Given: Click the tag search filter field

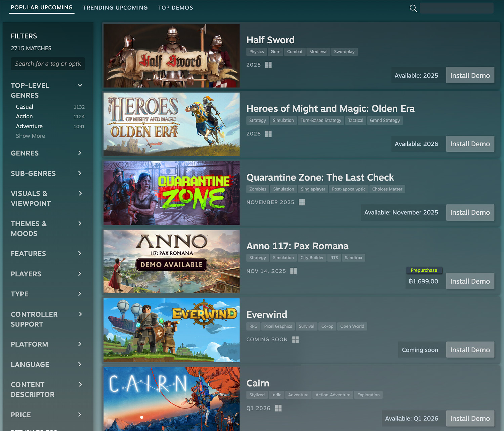Looking at the screenshot, I should (x=48, y=64).
